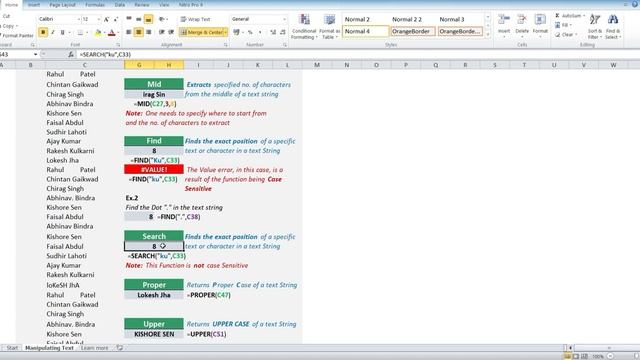The width and height of the screenshot is (640, 360).
Task: Open Format as Table gallery
Action: pyautogui.click(x=329, y=27)
